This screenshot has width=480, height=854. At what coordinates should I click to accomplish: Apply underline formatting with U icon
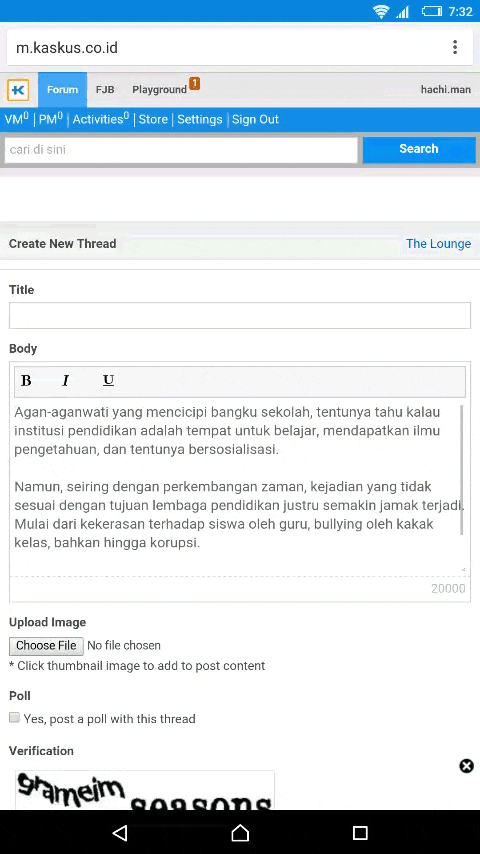tap(108, 380)
